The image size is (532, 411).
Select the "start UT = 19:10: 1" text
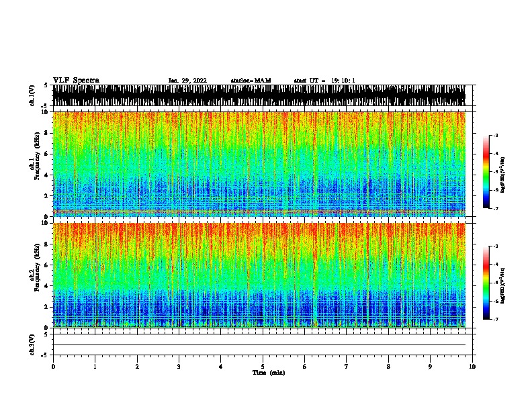point(324,81)
